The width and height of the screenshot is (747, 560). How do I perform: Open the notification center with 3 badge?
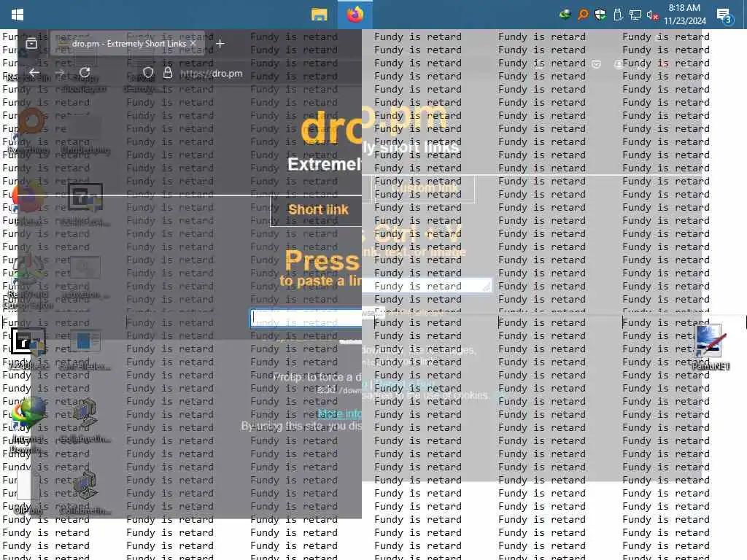pos(724,16)
